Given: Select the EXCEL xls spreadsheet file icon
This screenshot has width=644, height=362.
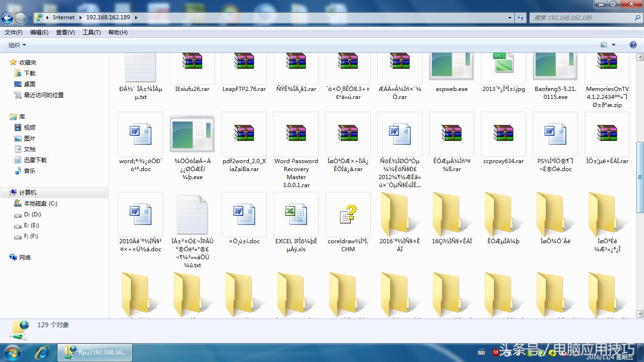Looking at the screenshot, I should (x=296, y=214).
